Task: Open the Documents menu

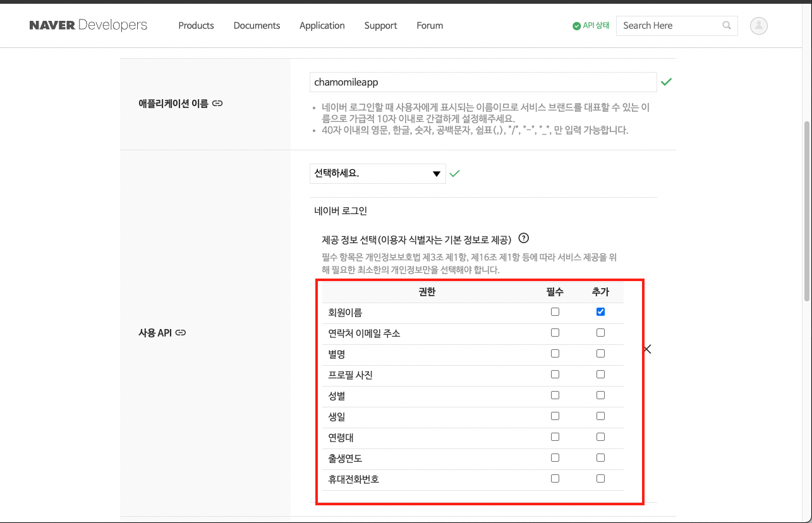Action: click(x=257, y=26)
